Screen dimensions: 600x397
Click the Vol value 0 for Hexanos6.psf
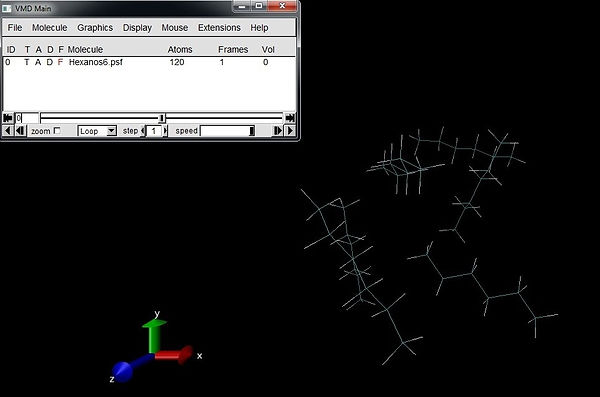[x=266, y=62]
